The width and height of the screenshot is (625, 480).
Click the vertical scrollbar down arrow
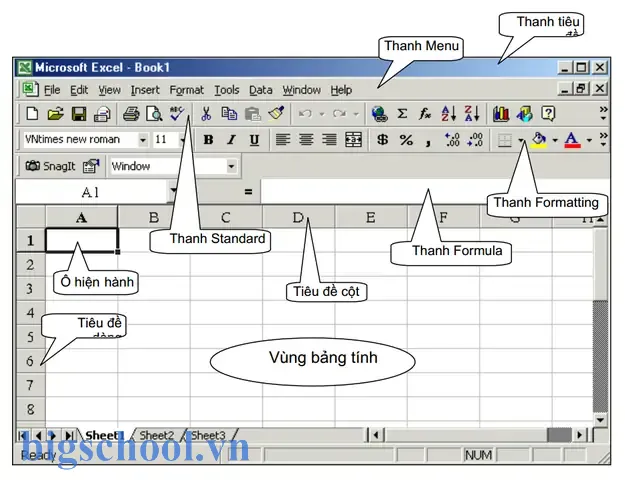[600, 419]
